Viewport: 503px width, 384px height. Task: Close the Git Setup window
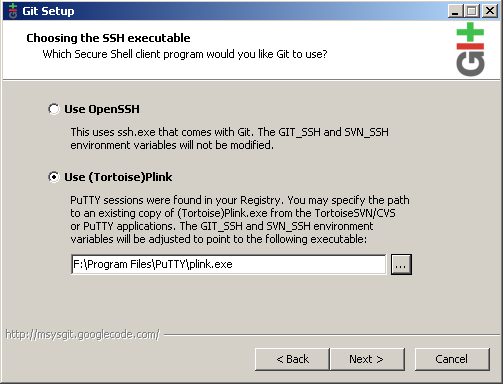489,11
